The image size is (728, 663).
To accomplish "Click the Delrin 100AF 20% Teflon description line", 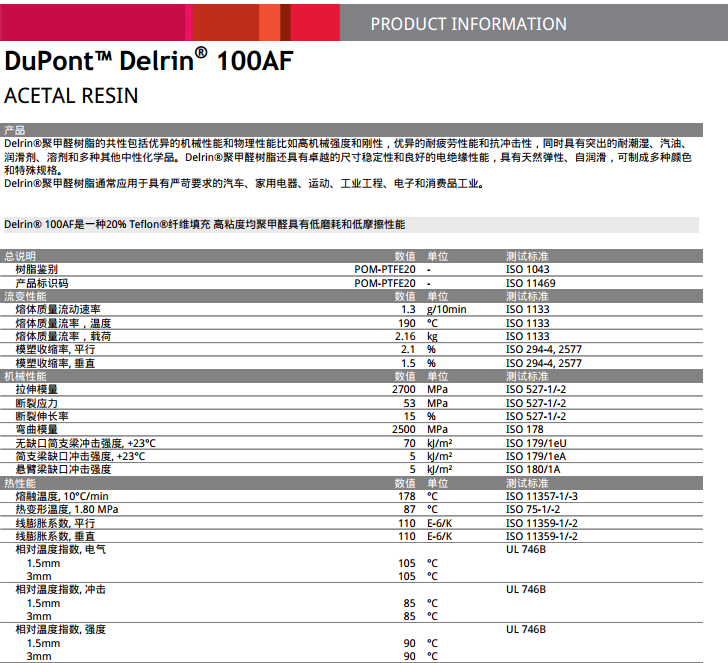I will click(204, 225).
